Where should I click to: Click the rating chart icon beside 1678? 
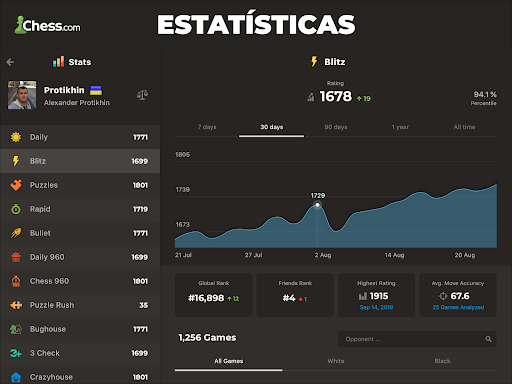coord(311,97)
